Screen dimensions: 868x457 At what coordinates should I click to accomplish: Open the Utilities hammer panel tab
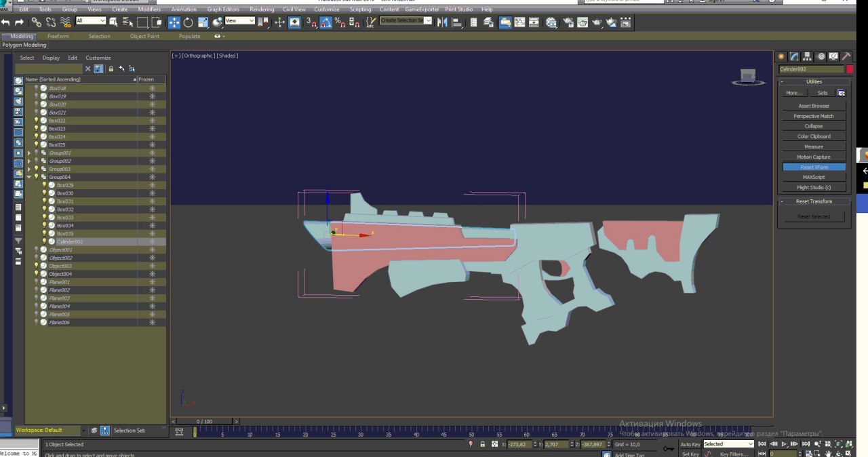[x=846, y=56]
